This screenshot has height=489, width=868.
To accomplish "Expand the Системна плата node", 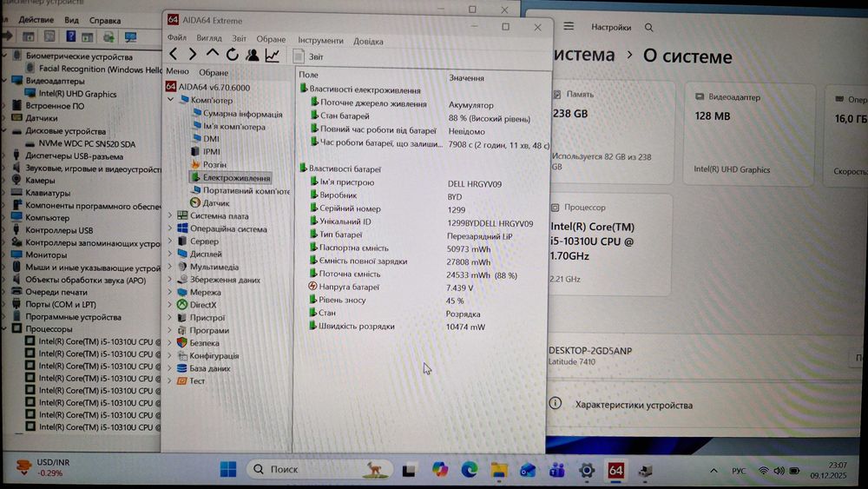I will coord(170,215).
